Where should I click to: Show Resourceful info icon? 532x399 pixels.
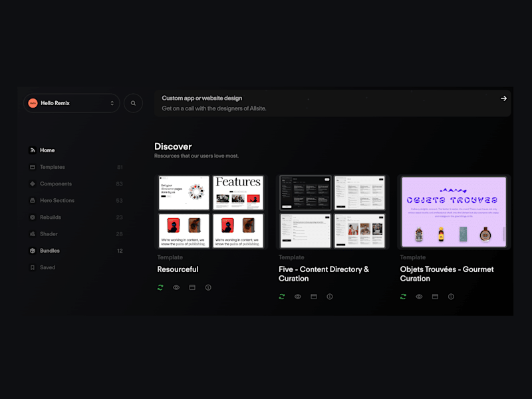click(x=208, y=287)
